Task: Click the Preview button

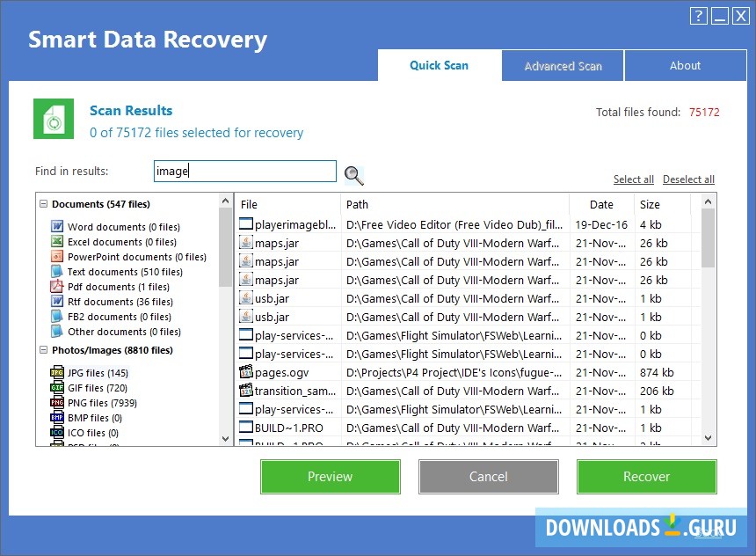Action: click(331, 476)
